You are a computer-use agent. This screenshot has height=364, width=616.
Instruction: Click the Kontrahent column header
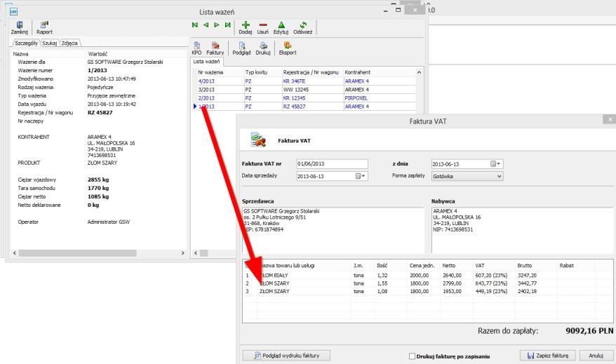pos(358,72)
